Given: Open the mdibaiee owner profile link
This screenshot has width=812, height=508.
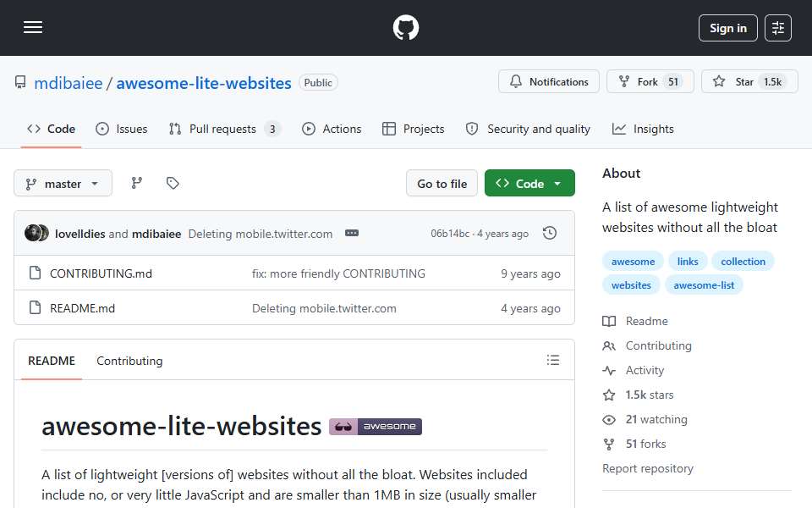Looking at the screenshot, I should [69, 83].
